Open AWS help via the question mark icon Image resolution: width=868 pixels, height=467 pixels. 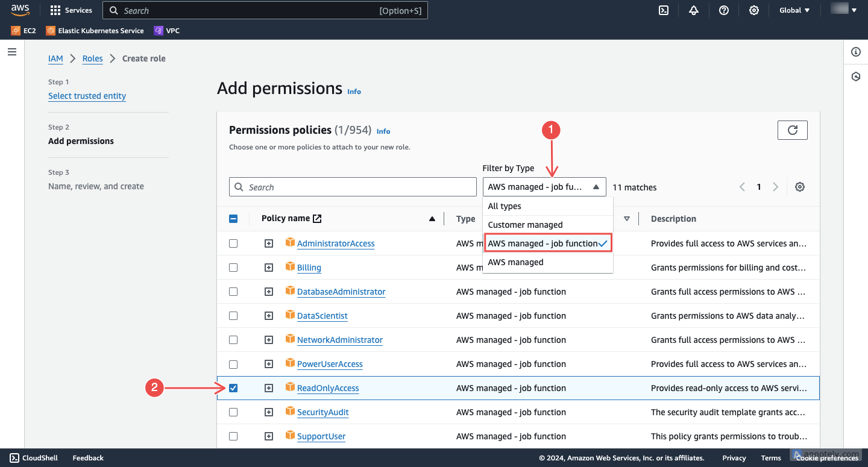[x=724, y=10]
